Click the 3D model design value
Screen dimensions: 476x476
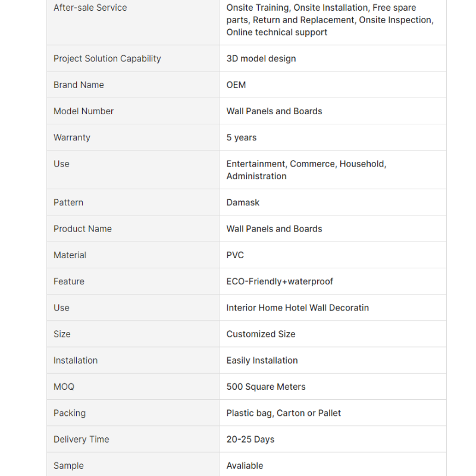(x=261, y=58)
